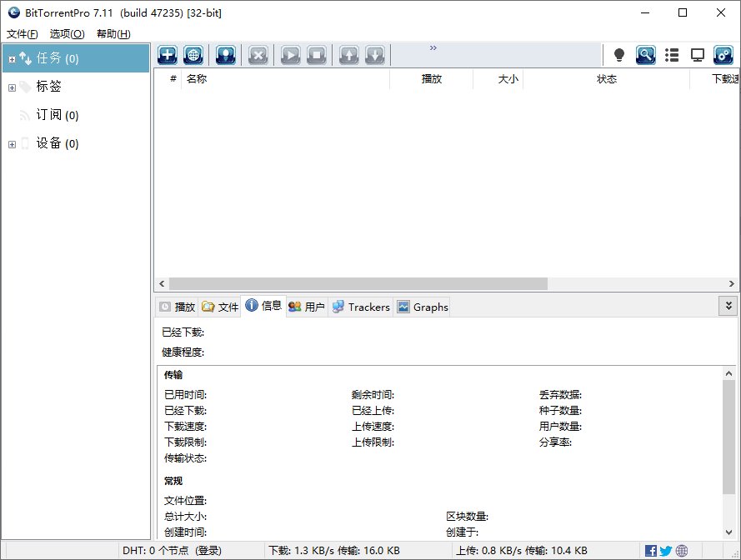
Task: Click Add Torrent from URL globe icon
Action: click(193, 55)
